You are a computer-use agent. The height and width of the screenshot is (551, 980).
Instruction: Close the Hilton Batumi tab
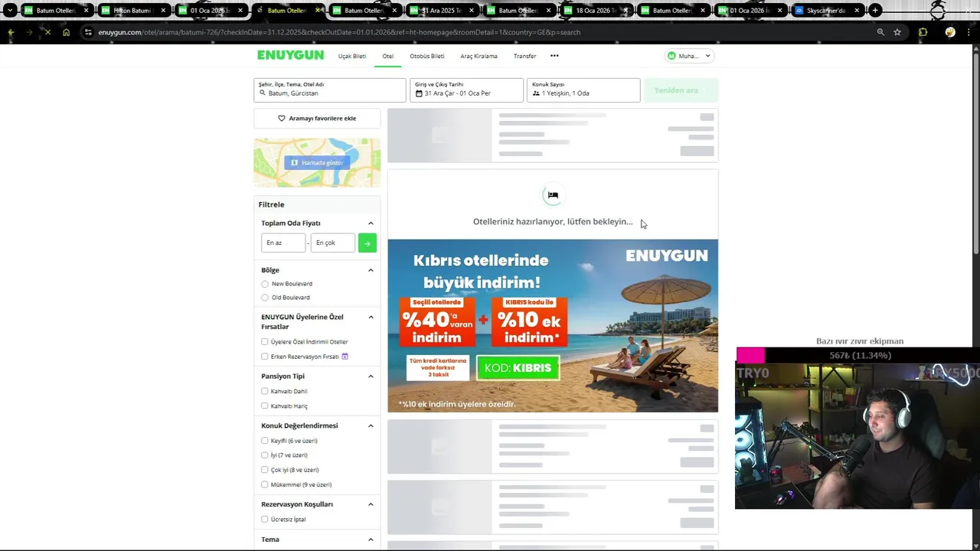163,11
